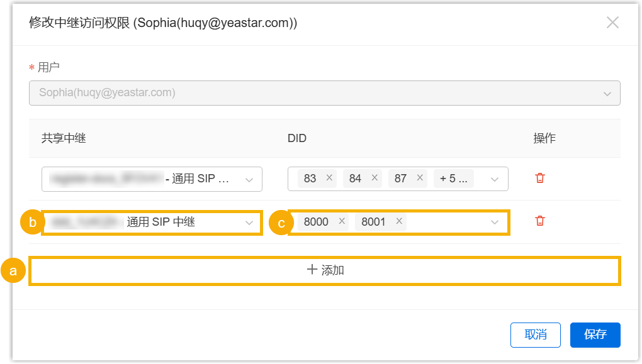Open the disabled 用户 dropdown

(324, 93)
